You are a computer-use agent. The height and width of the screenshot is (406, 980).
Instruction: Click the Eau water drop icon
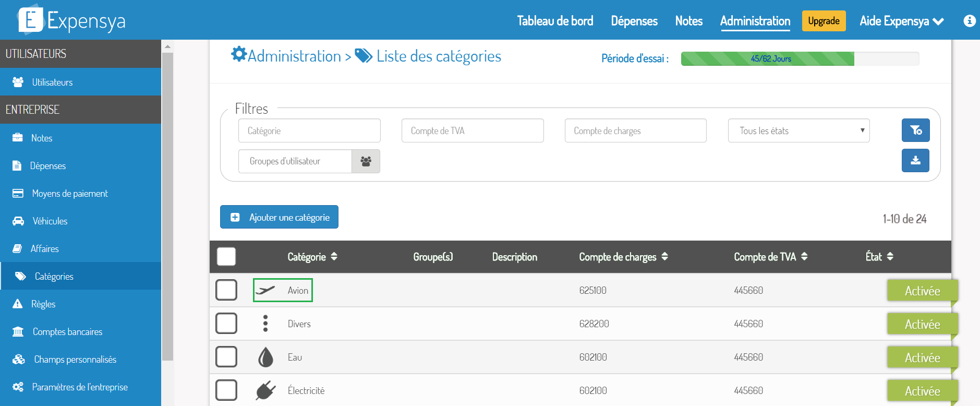[x=265, y=357]
